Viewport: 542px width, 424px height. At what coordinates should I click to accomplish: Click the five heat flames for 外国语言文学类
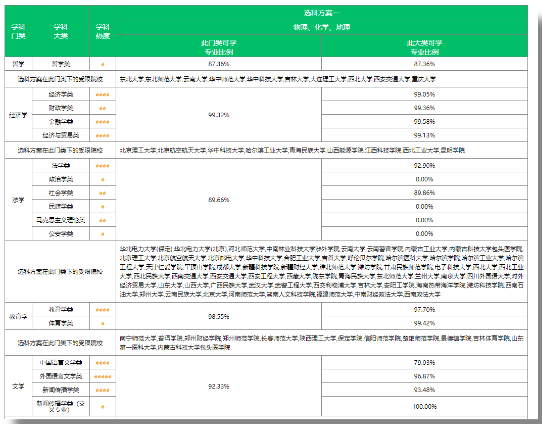(102, 377)
